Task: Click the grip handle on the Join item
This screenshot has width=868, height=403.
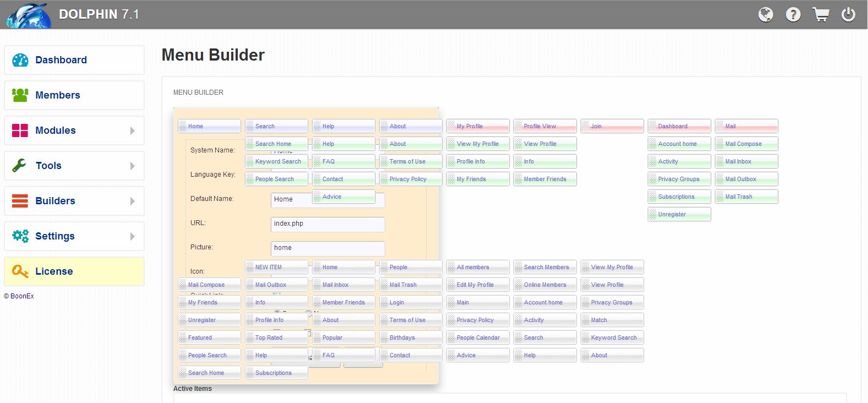Action: coord(586,126)
